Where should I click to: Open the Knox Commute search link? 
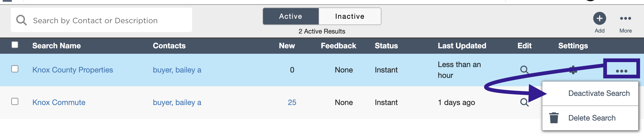(x=59, y=102)
